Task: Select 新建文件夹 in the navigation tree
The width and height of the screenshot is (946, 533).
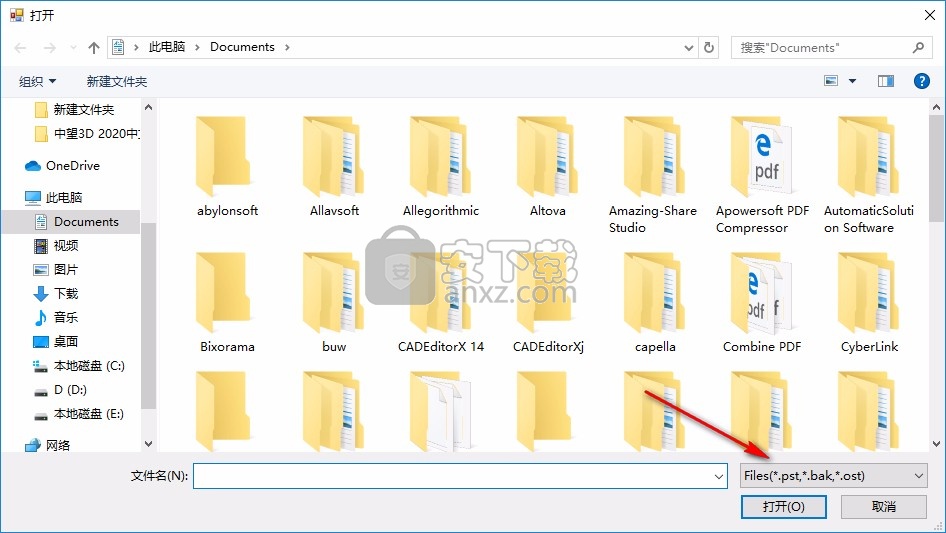Action: click(x=75, y=109)
